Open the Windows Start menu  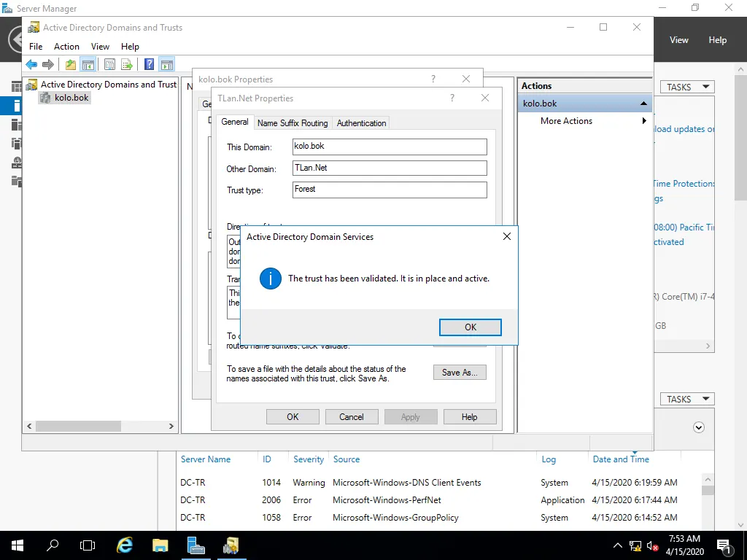coord(18,545)
